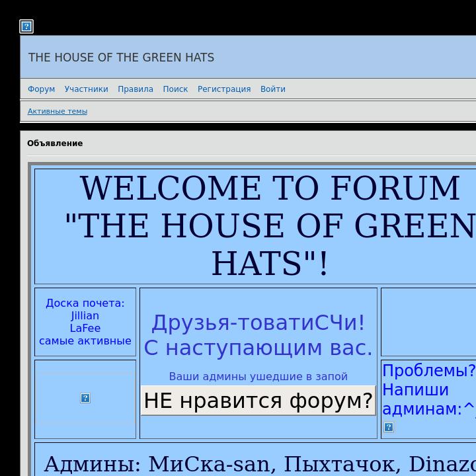Click the НЕ нравится форум? button

[x=258, y=401]
